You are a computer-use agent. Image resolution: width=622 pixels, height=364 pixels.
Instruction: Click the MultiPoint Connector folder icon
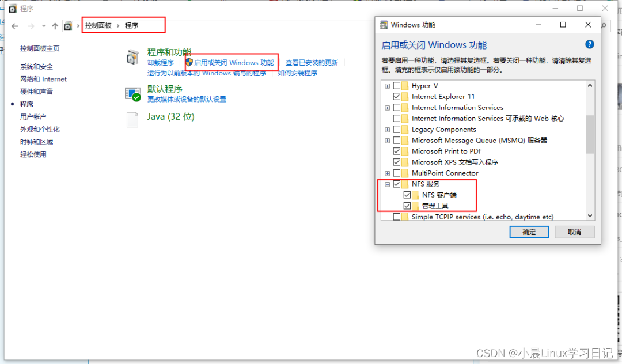coord(405,173)
